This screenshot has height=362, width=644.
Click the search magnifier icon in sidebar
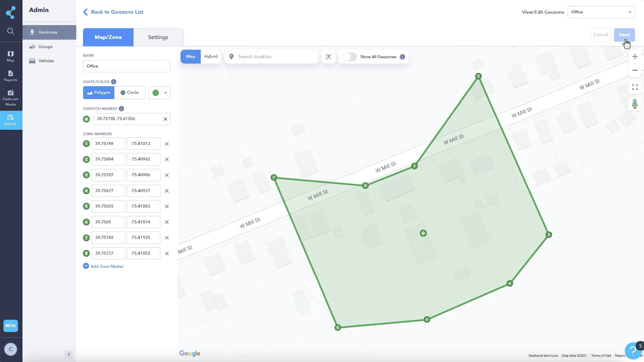[10, 31]
